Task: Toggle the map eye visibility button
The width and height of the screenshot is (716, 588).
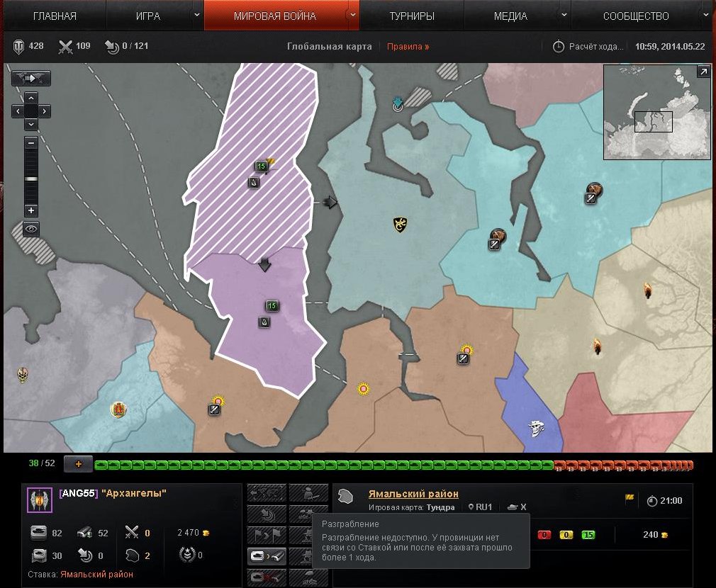Action: click(x=31, y=229)
